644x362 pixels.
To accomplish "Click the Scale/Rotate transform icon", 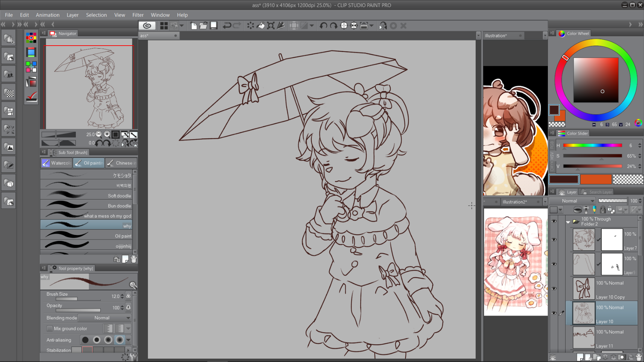I will [271, 26].
